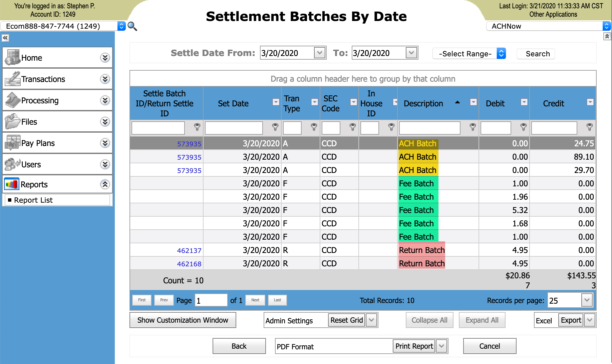Click the Users icon in the sidebar
The height and width of the screenshot is (364, 612).
[x=12, y=164]
